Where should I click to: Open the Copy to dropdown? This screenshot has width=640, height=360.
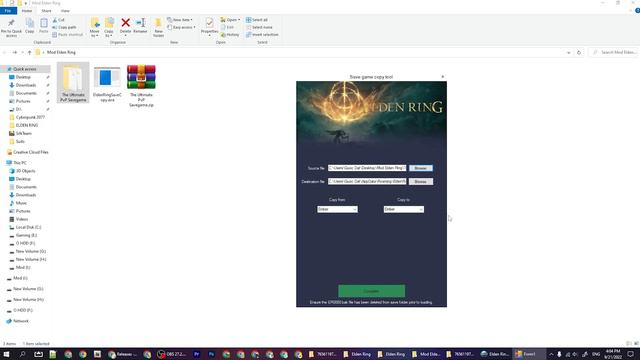point(109,28)
